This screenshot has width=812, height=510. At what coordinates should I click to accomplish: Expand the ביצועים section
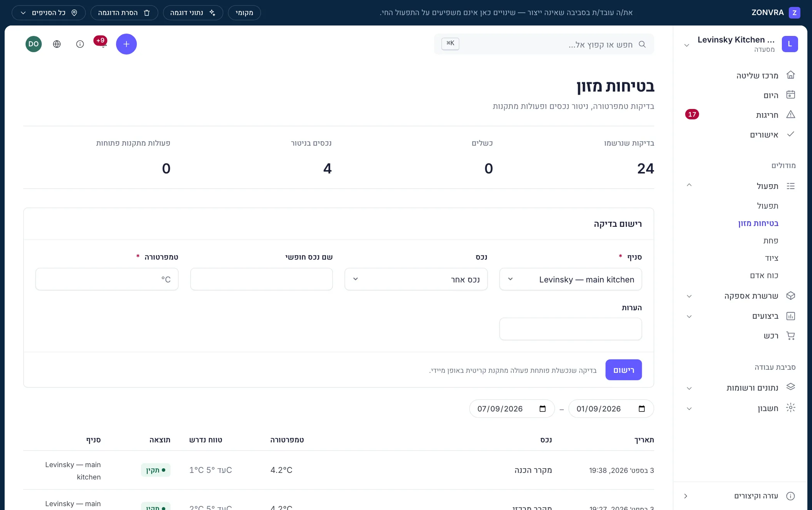coord(689,316)
